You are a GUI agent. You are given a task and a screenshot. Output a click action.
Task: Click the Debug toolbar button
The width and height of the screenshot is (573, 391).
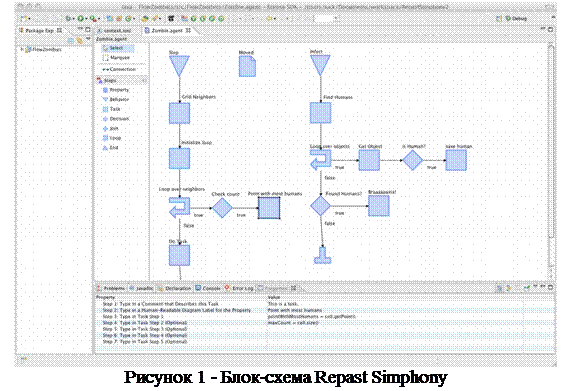point(68,18)
